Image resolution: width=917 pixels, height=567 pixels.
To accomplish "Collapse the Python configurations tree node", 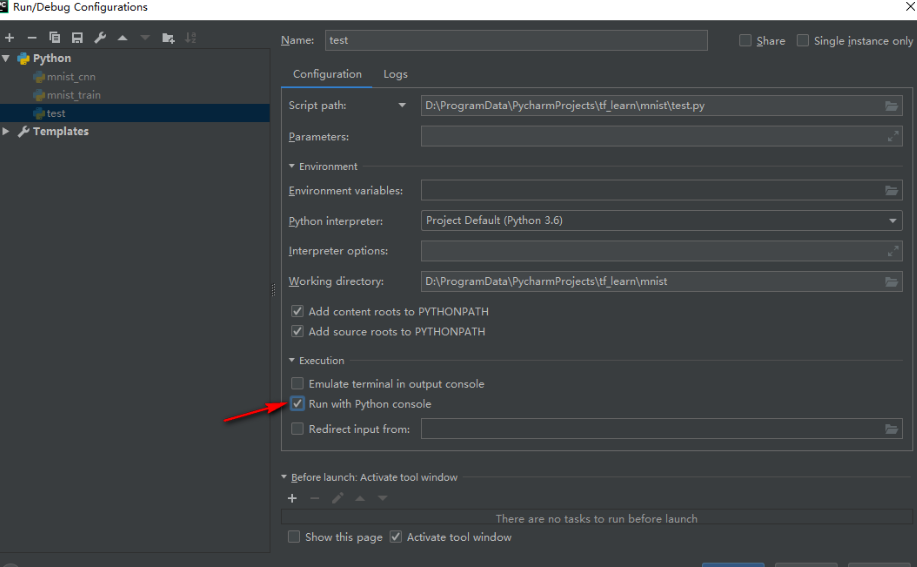I will pos(6,58).
